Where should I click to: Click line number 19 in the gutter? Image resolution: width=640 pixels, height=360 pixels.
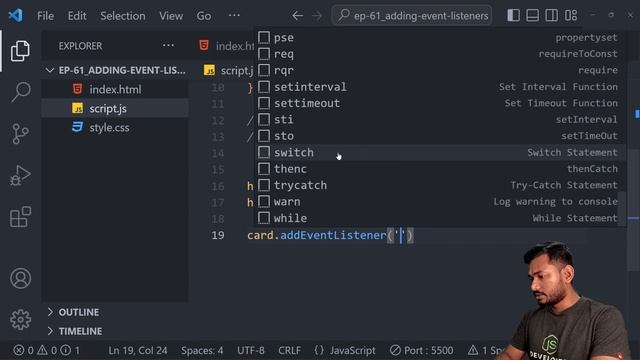coord(218,235)
